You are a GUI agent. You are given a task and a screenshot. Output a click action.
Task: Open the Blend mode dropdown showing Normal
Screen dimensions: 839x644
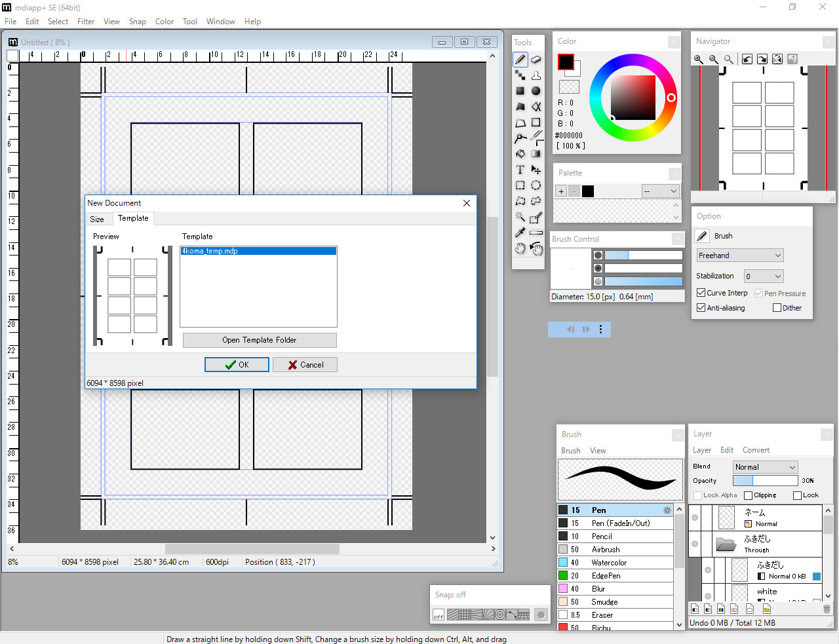click(x=765, y=466)
